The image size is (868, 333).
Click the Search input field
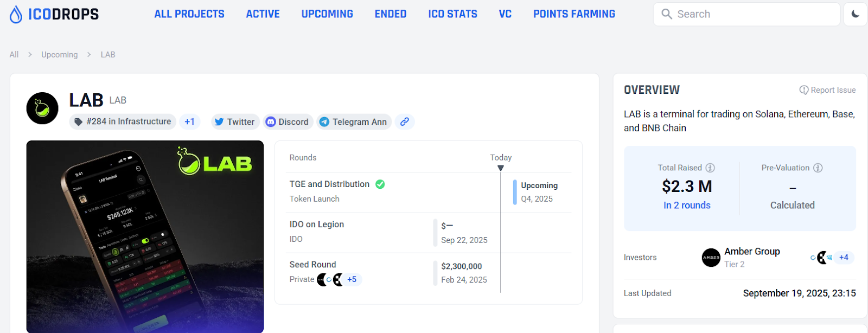[x=746, y=14]
